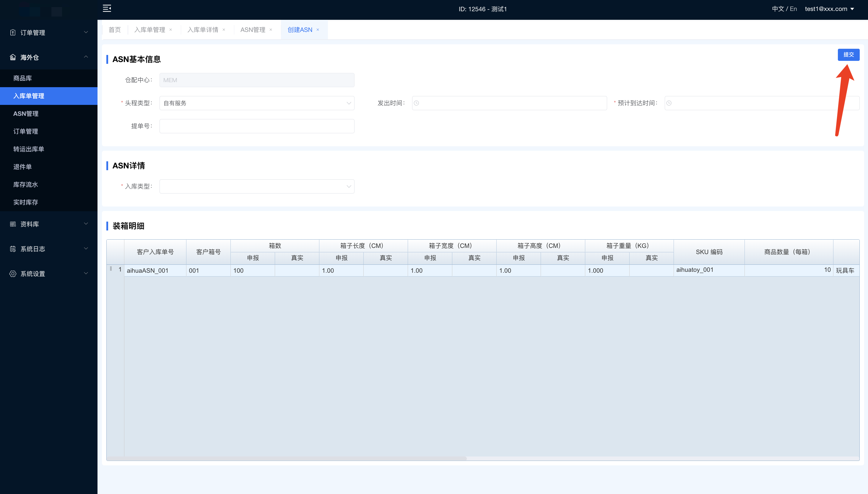Click the 箱数 真实 empty cell
The height and width of the screenshot is (494, 868).
297,270
